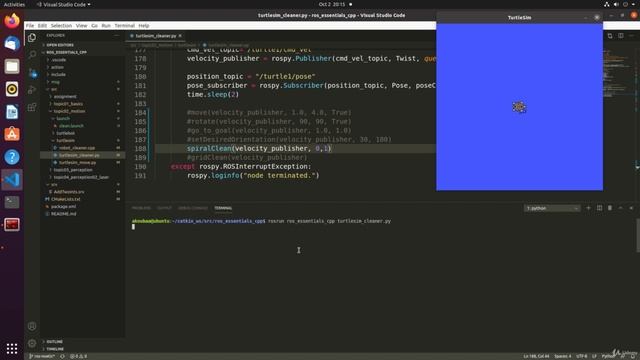Click the Visual Studio Code dock icon
The height and width of the screenshot is (360, 640).
pos(12,180)
